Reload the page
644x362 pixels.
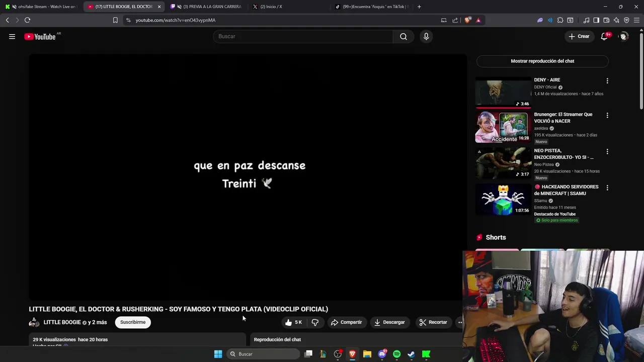tap(27, 20)
